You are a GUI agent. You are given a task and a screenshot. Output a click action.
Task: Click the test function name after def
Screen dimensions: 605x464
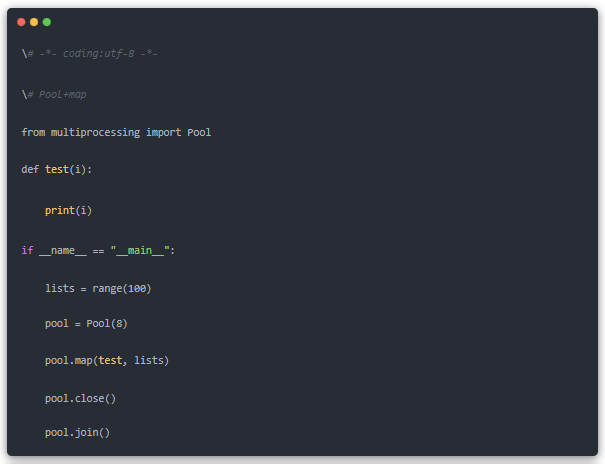[x=56, y=170]
